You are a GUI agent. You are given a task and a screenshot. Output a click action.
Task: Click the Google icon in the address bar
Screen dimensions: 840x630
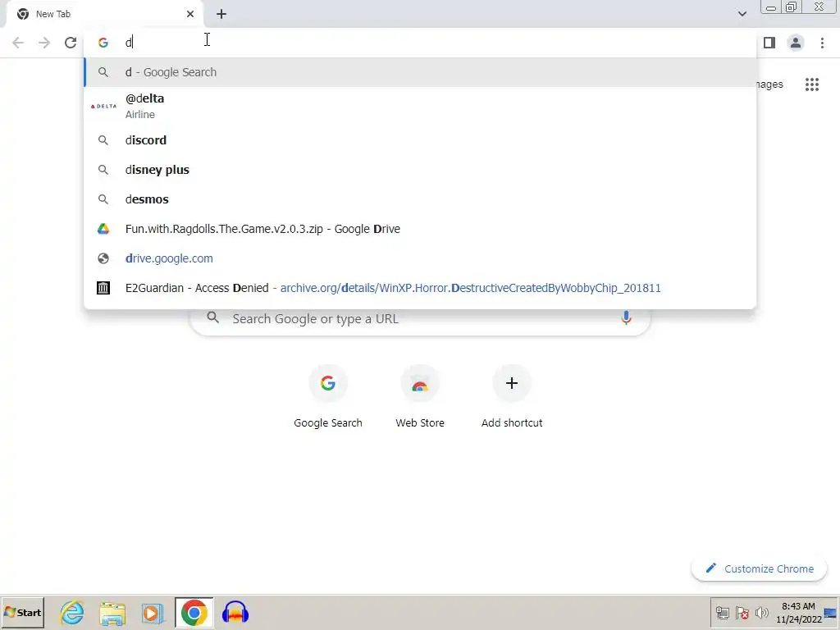103,43
